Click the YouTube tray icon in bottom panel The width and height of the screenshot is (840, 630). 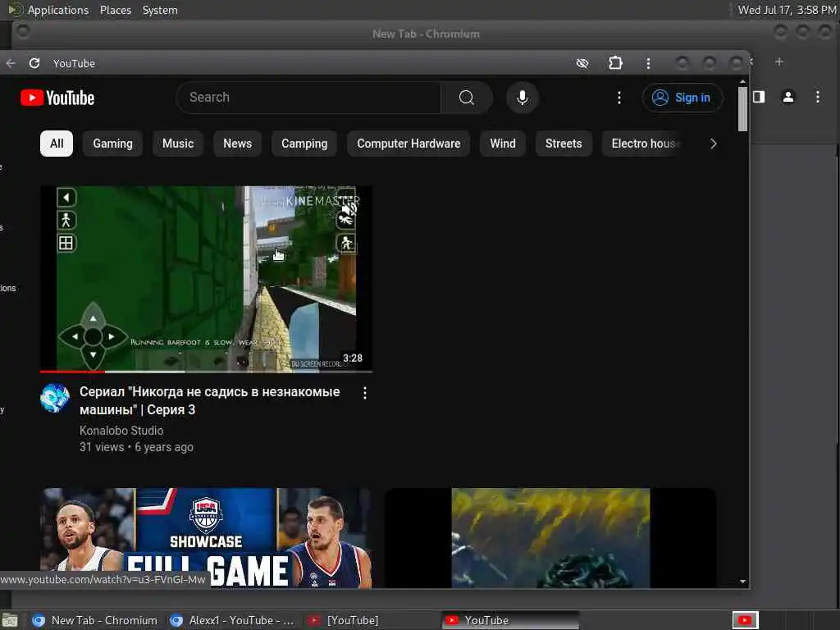[745, 620]
